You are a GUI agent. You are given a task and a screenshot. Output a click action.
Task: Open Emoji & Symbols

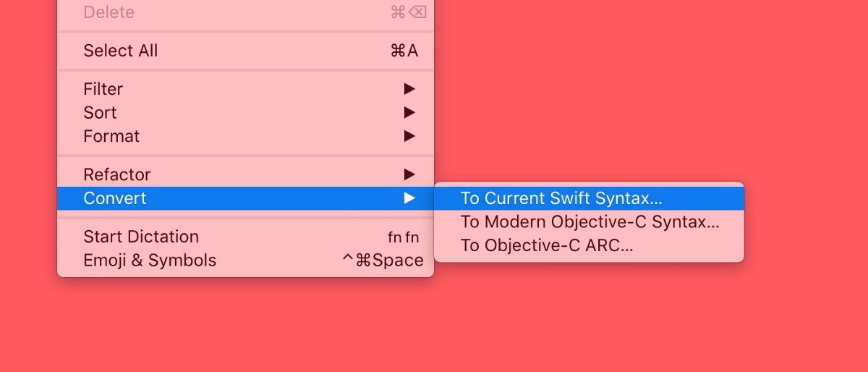150,261
